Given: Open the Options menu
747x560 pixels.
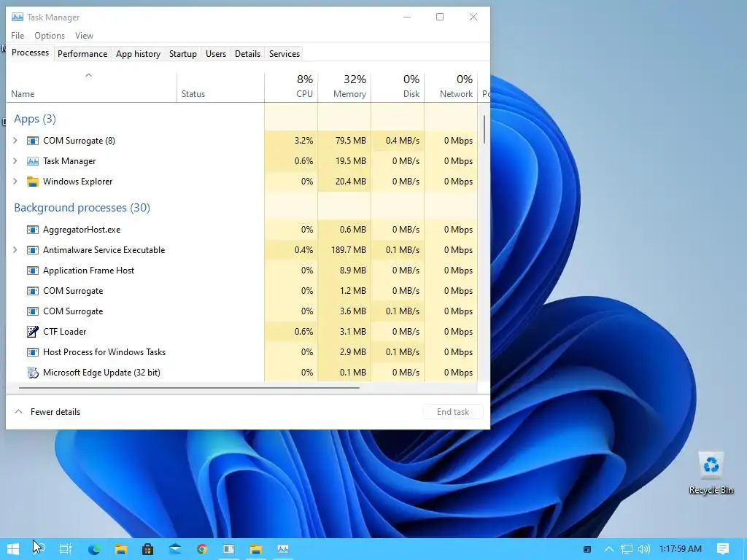Looking at the screenshot, I should pos(50,36).
